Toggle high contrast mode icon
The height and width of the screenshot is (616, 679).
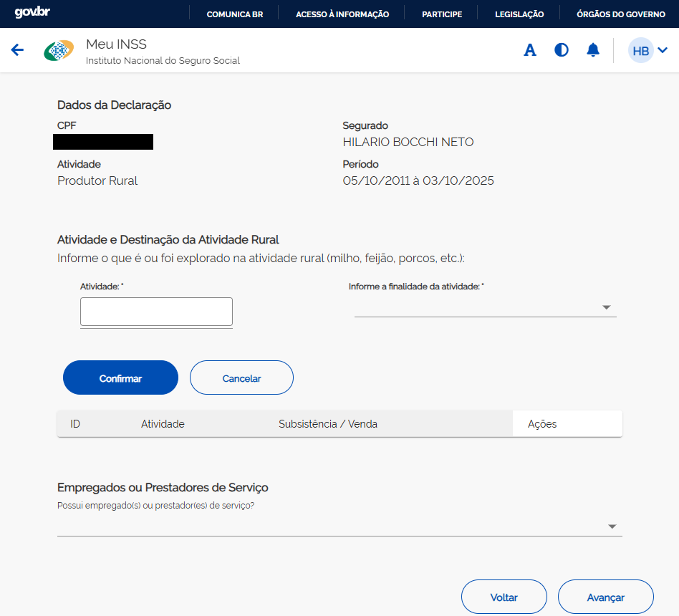562,50
